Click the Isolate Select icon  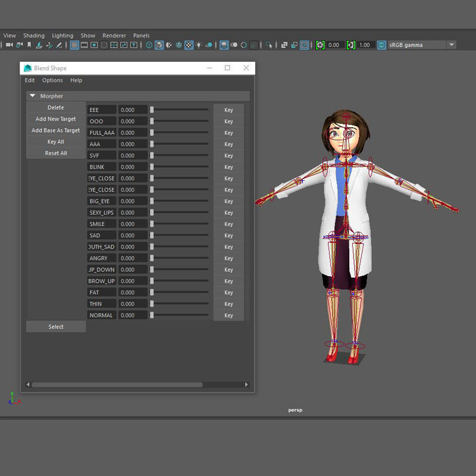click(269, 45)
